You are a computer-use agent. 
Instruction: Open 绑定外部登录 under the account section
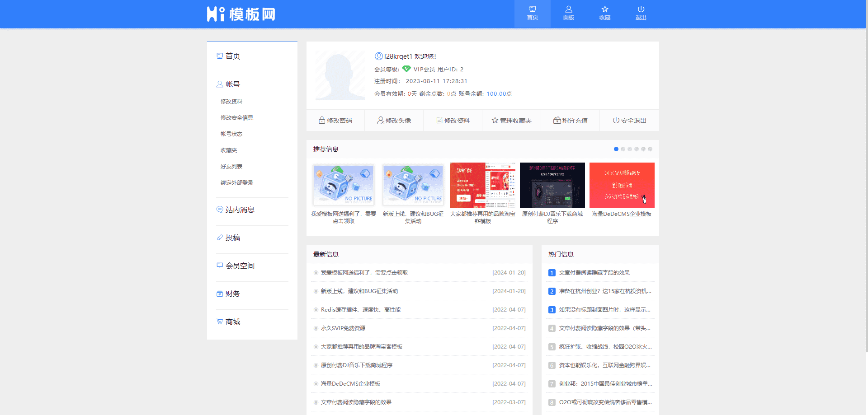[236, 182]
